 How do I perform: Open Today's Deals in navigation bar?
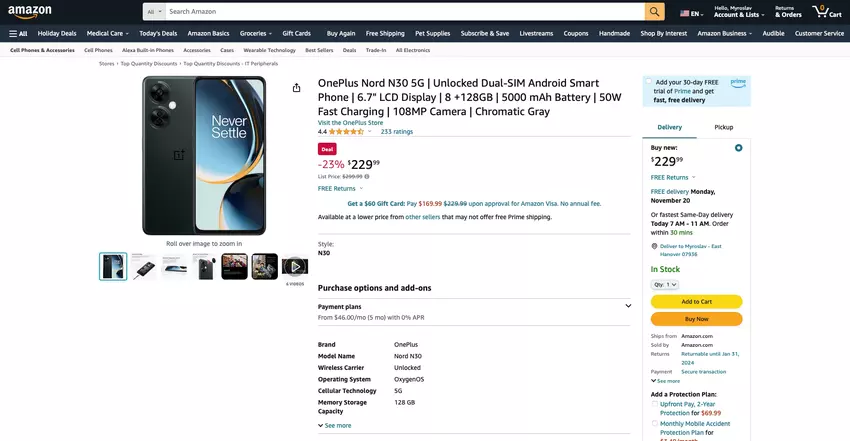(158, 34)
